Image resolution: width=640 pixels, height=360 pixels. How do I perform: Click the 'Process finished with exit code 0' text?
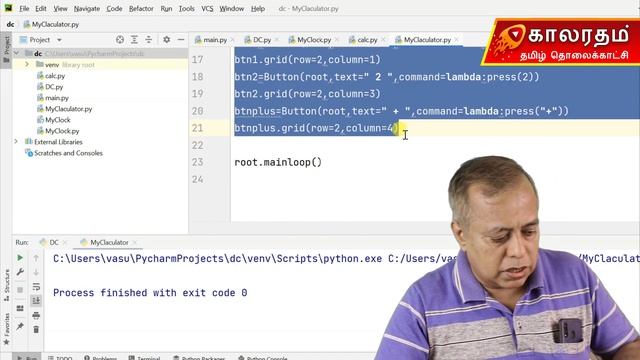pyautogui.click(x=150, y=293)
